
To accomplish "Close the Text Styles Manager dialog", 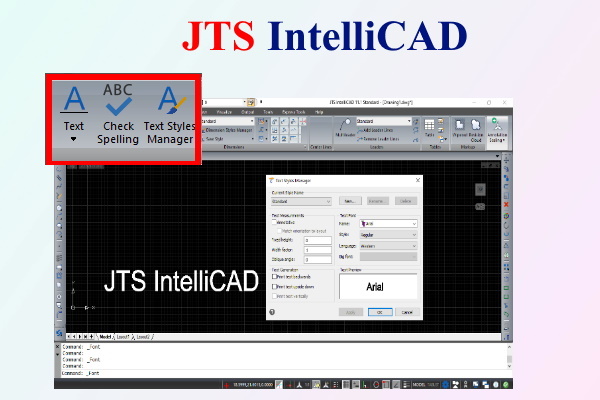I will tap(417, 180).
